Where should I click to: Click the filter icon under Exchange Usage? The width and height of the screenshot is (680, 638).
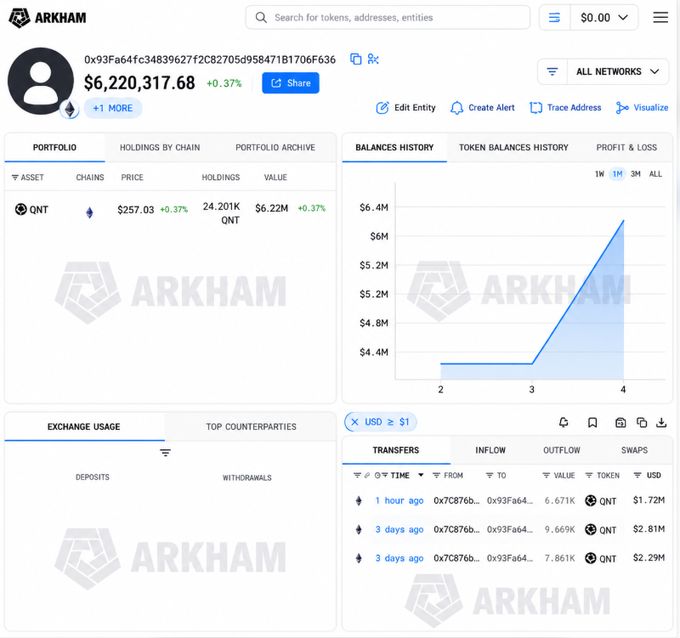point(165,453)
